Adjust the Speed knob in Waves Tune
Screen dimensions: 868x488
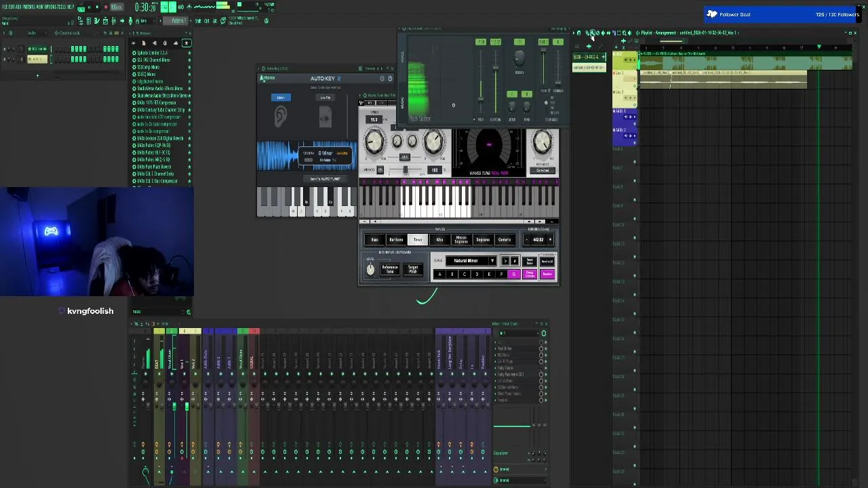tap(374, 142)
